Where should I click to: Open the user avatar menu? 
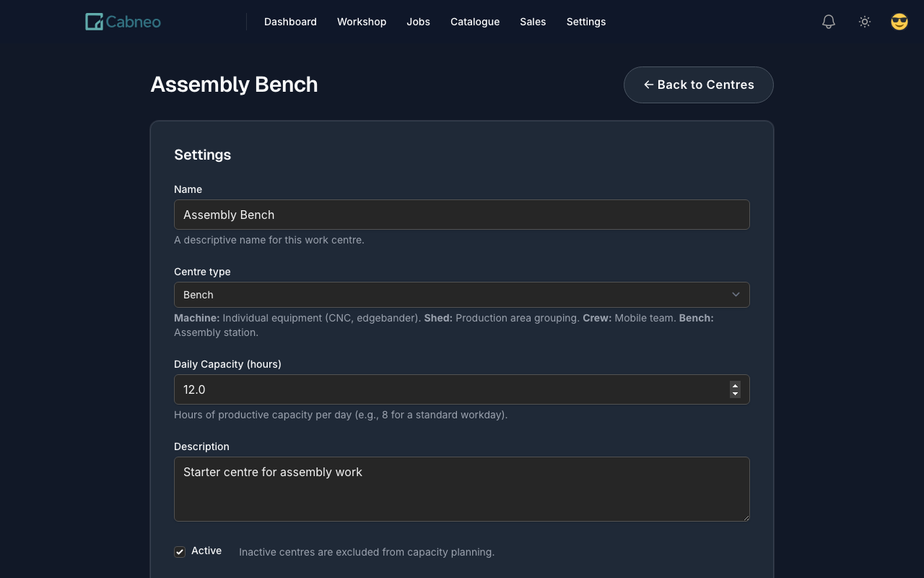click(899, 22)
